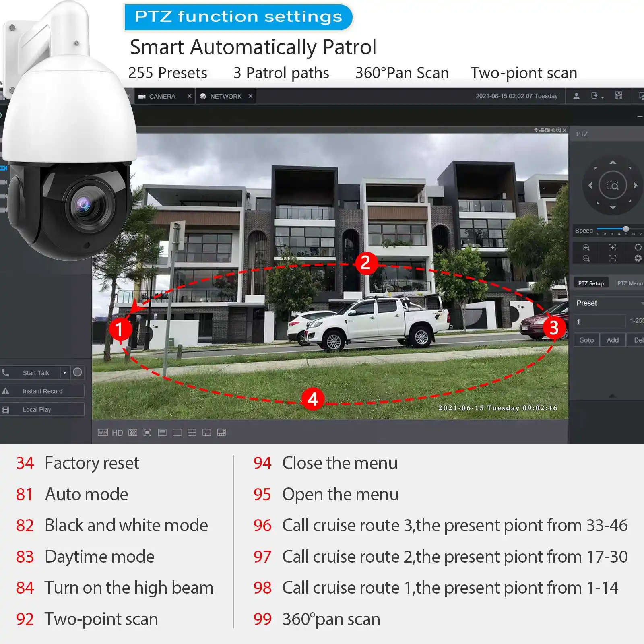
Task: Move the camera diagonally up-left on PTZ wheel
Action: tap(596, 169)
